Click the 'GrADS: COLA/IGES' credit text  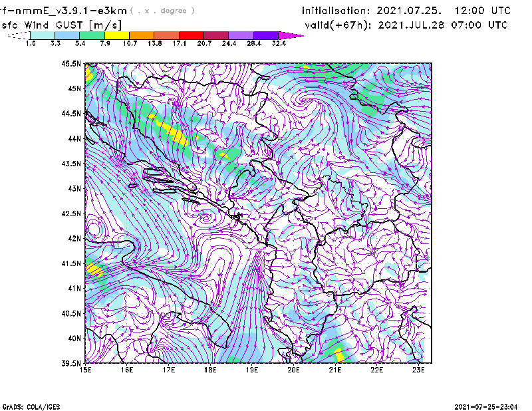coord(31,406)
